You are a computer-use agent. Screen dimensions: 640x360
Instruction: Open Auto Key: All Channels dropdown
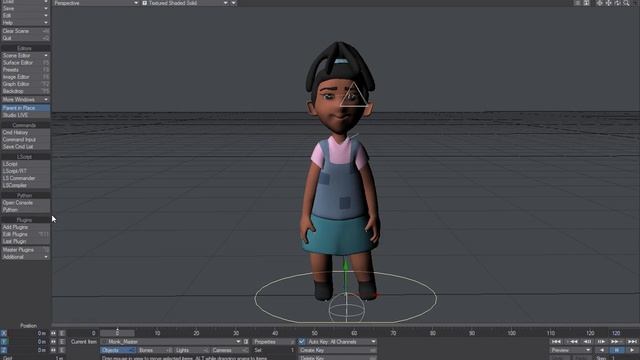click(x=341, y=342)
